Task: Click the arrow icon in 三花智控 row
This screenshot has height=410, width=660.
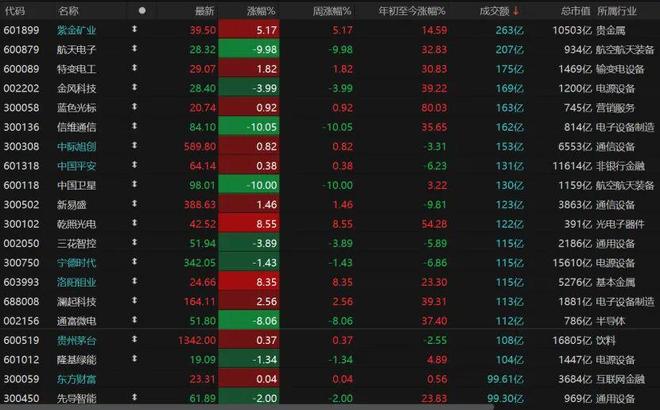Action: pyautogui.click(x=134, y=242)
